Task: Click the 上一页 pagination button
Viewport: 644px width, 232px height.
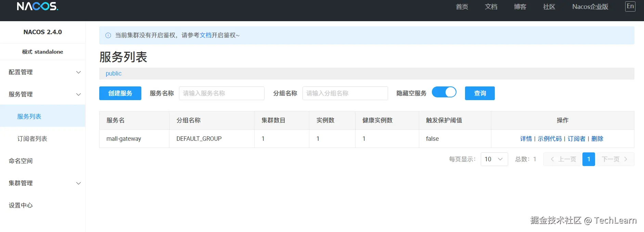Action: pyautogui.click(x=562, y=159)
